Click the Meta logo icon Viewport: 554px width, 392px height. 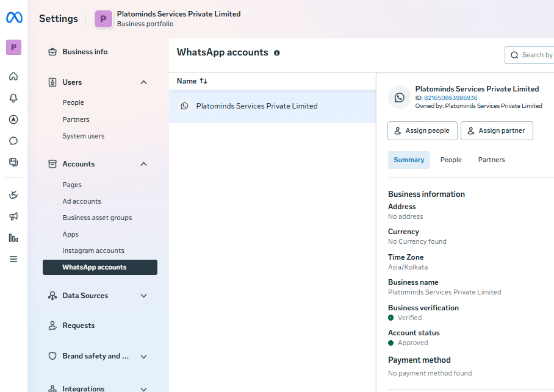click(x=14, y=18)
